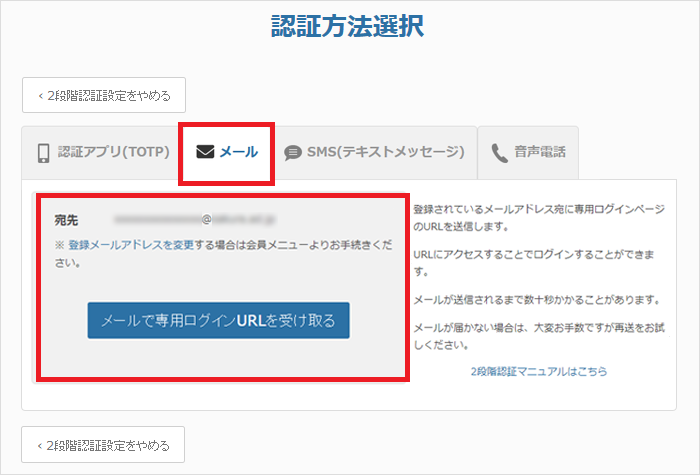Image resolution: width=700 pixels, height=475 pixels.
Task: Click メールで専用ログインURLを受け取る button
Action: (218, 320)
